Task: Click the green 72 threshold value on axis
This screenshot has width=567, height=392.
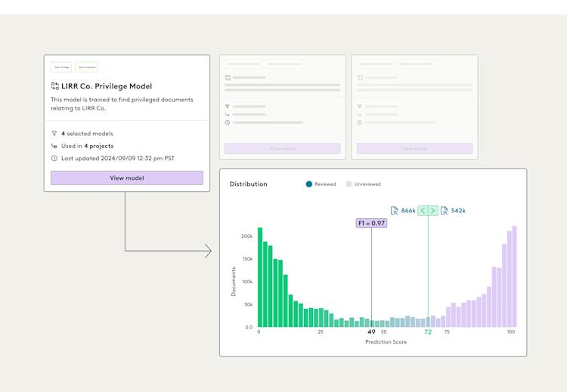Action: click(x=428, y=332)
